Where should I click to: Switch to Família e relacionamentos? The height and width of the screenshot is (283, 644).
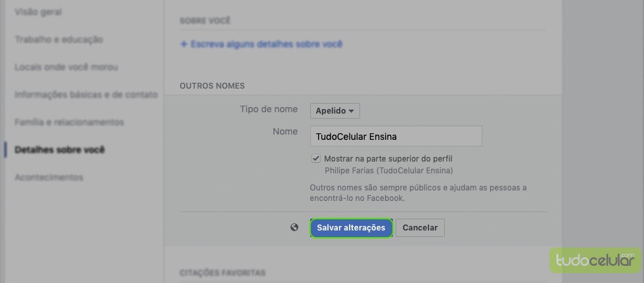click(x=69, y=122)
